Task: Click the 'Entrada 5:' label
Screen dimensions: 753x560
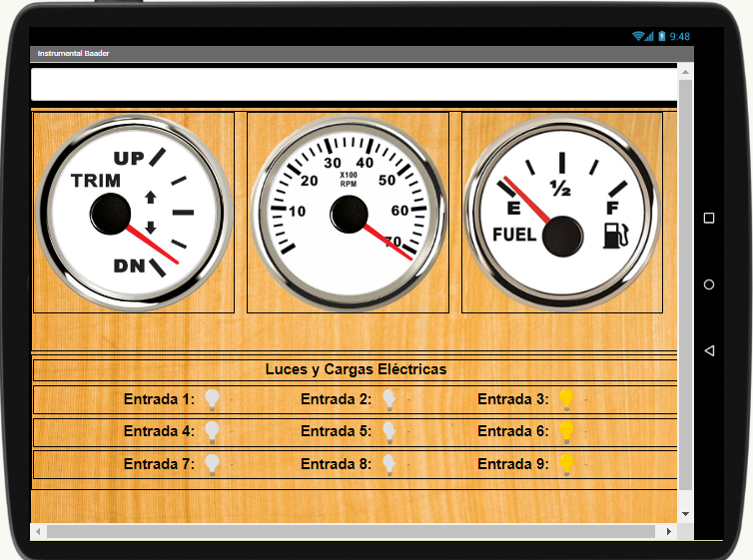Action: (x=337, y=431)
